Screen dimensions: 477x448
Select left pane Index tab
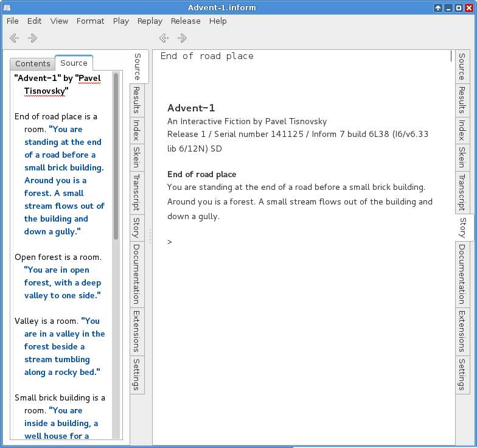[x=136, y=130]
